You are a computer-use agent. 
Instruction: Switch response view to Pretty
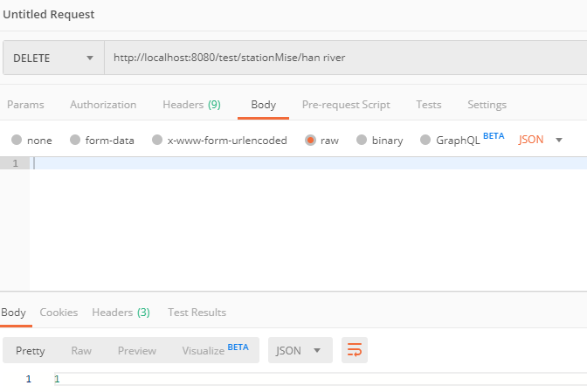point(30,351)
